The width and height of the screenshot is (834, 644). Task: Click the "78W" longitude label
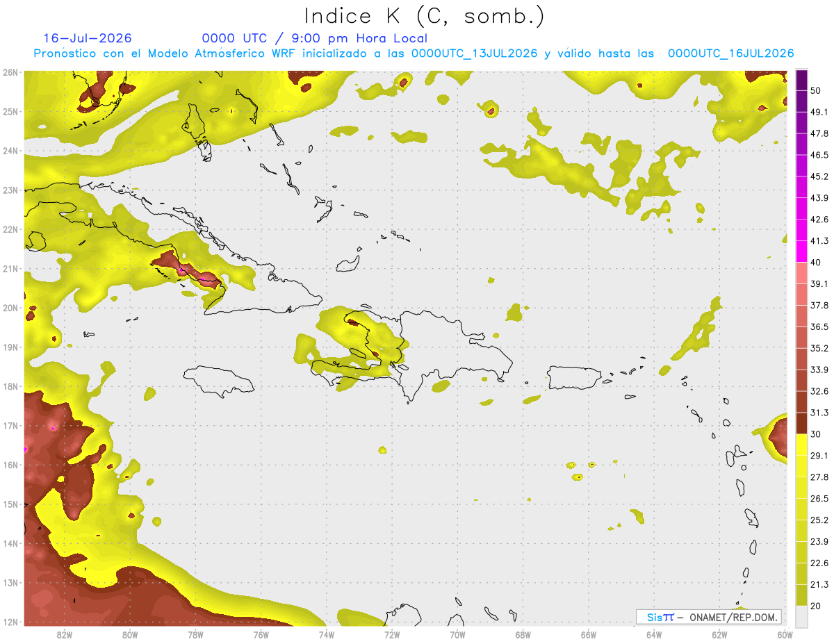pyautogui.click(x=195, y=635)
